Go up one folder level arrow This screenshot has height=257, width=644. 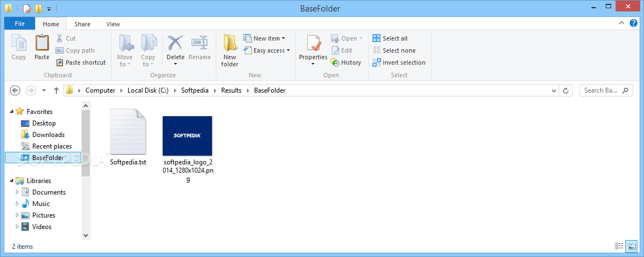[x=57, y=91]
